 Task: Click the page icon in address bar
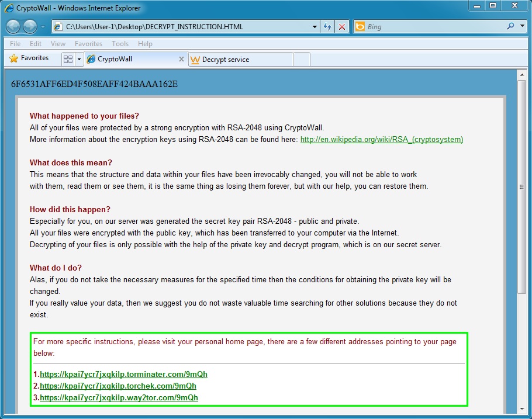[58, 26]
